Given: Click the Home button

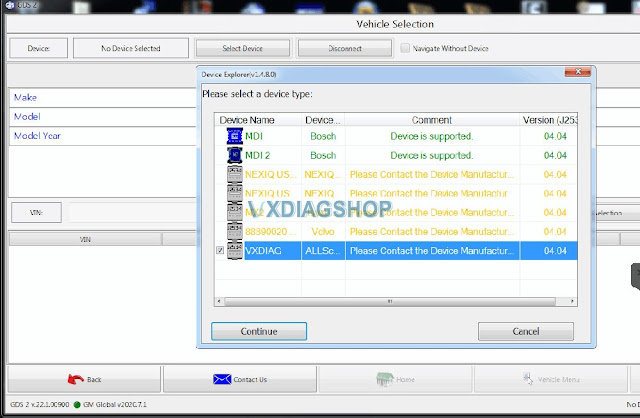Looking at the screenshot, I should click(395, 379).
